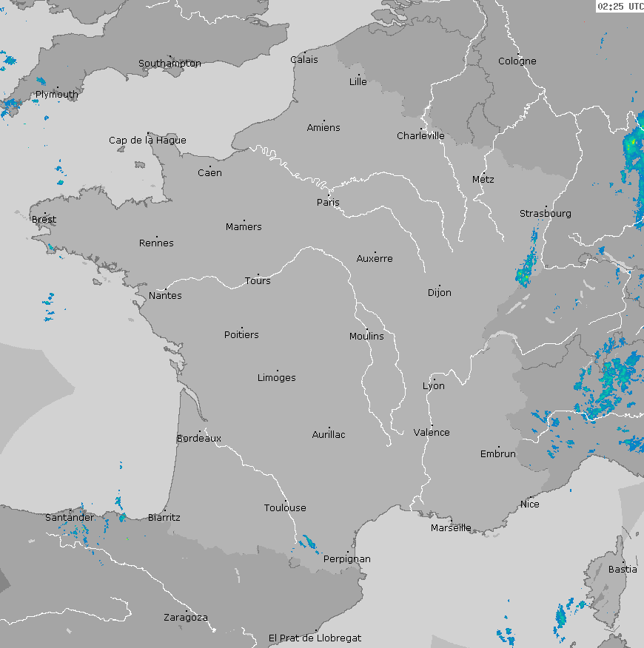Select the Nice city label
The height and width of the screenshot is (648, 644).
tap(530, 504)
